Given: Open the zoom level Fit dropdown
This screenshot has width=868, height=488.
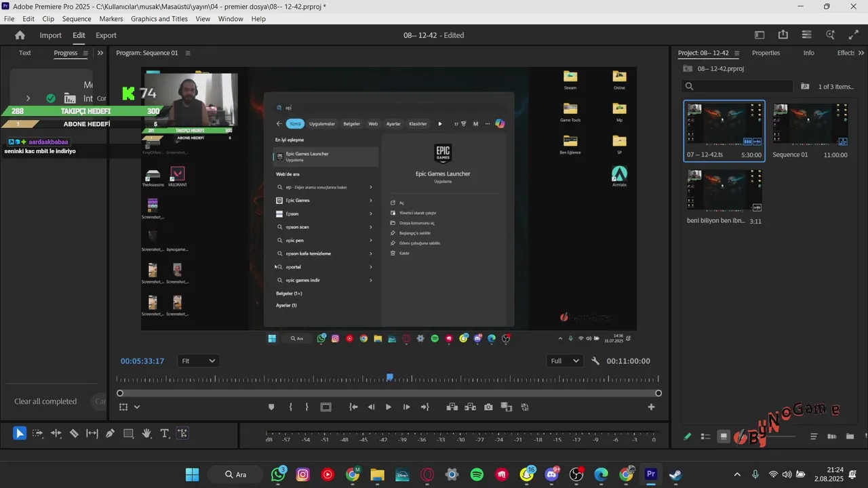Looking at the screenshot, I should (x=198, y=361).
